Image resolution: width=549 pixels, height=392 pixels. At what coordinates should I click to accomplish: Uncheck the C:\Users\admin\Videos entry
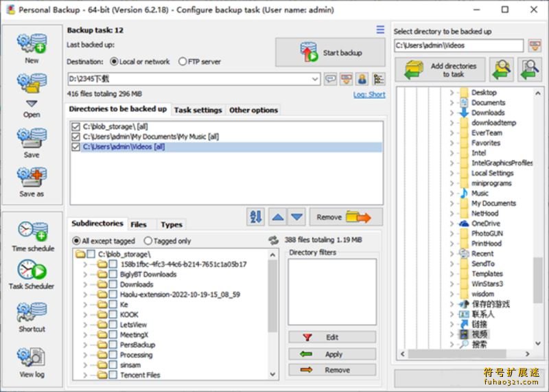click(x=75, y=147)
